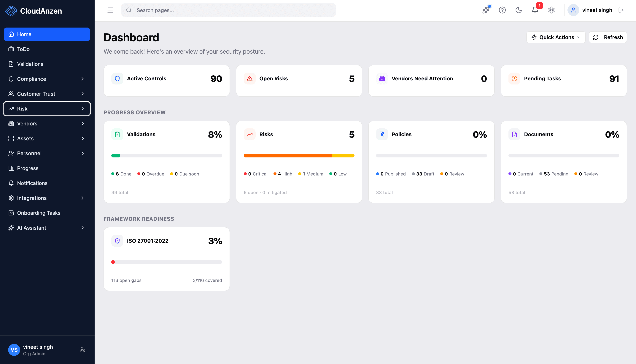Click the red notification badge

point(539,6)
